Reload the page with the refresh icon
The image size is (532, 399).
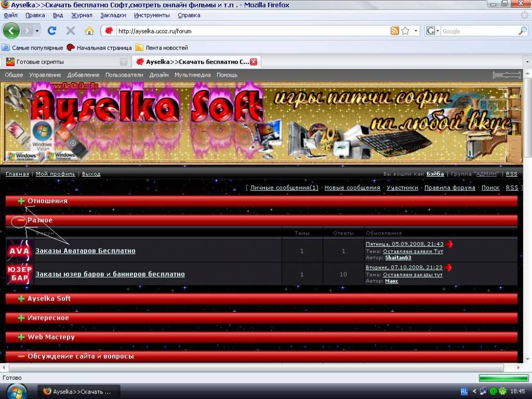tap(52, 31)
